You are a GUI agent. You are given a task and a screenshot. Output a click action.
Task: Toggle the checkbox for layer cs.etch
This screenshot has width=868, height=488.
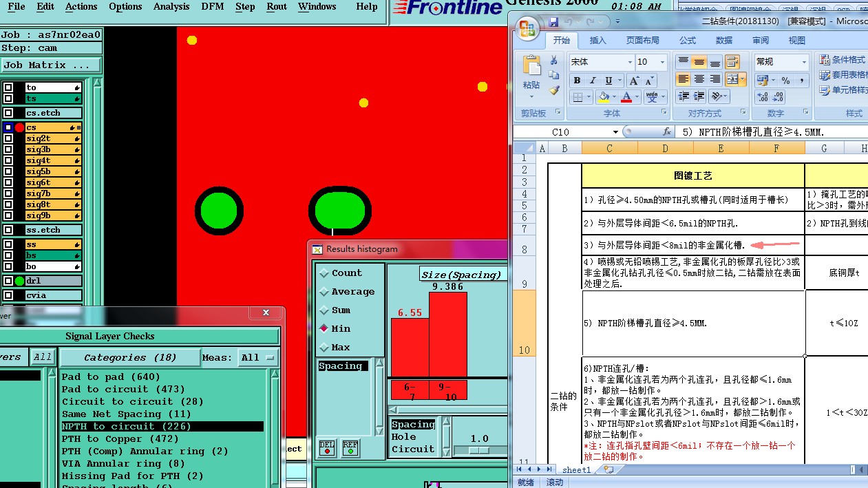8,113
